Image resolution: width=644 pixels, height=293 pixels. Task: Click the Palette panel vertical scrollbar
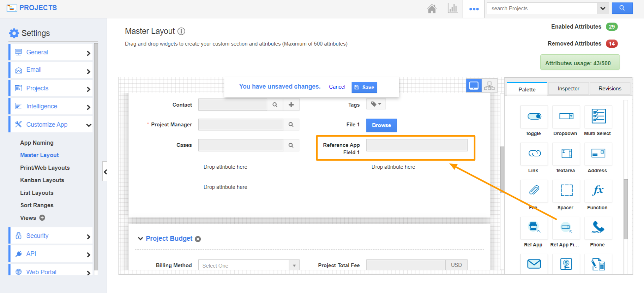pos(626,209)
